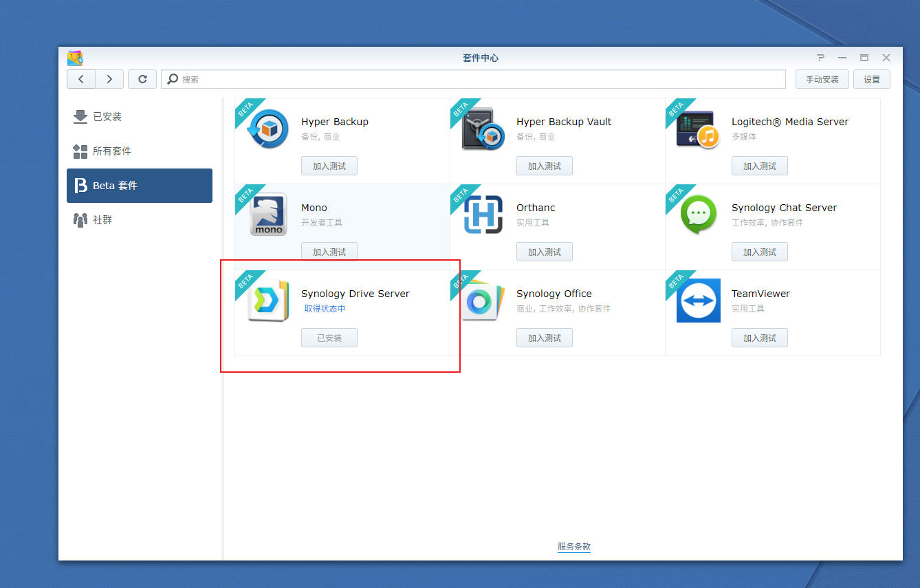Open the Logitech Media Server package icon
Screen dimensions: 920x588
coord(698,129)
